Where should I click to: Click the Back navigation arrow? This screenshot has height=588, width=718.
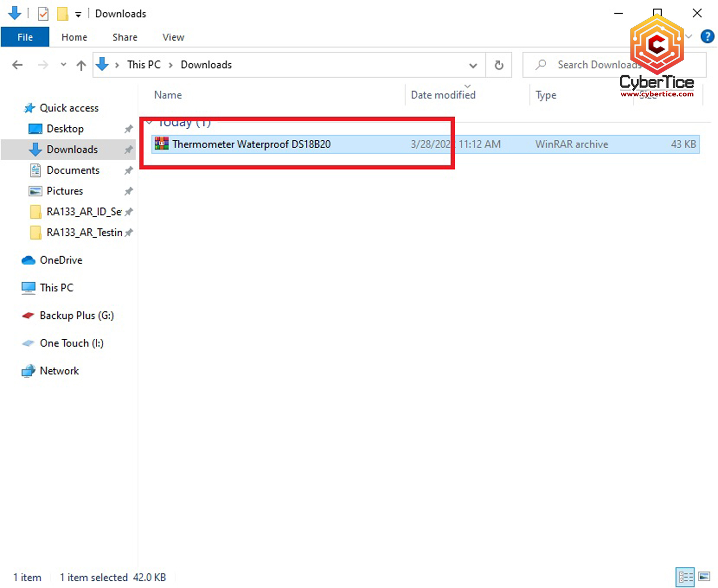(18, 65)
